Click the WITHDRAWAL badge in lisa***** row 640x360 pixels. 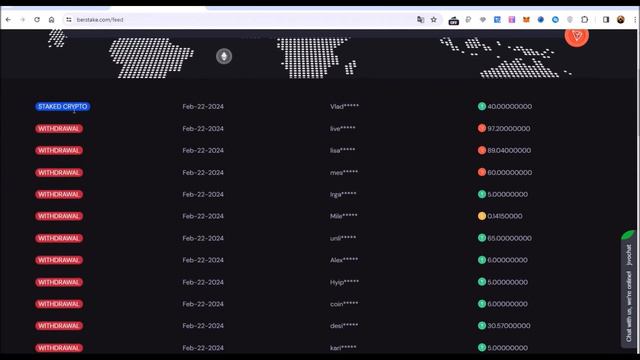pos(59,151)
